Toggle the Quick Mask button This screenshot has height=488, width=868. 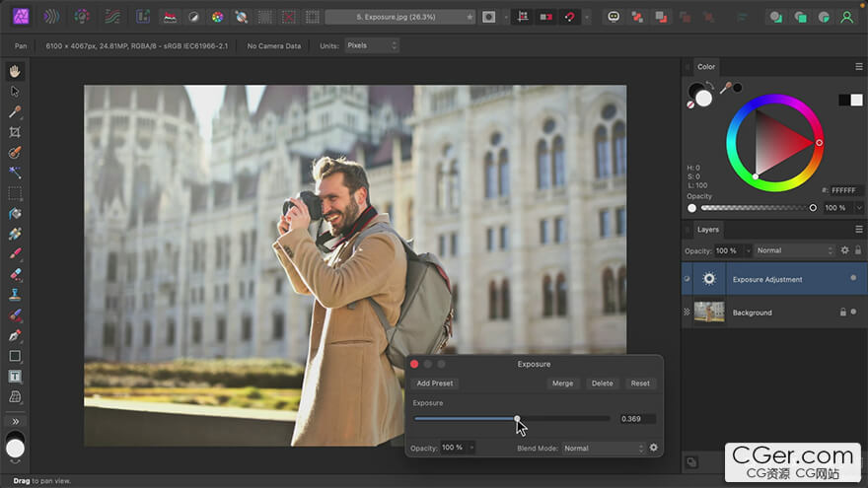[489, 17]
